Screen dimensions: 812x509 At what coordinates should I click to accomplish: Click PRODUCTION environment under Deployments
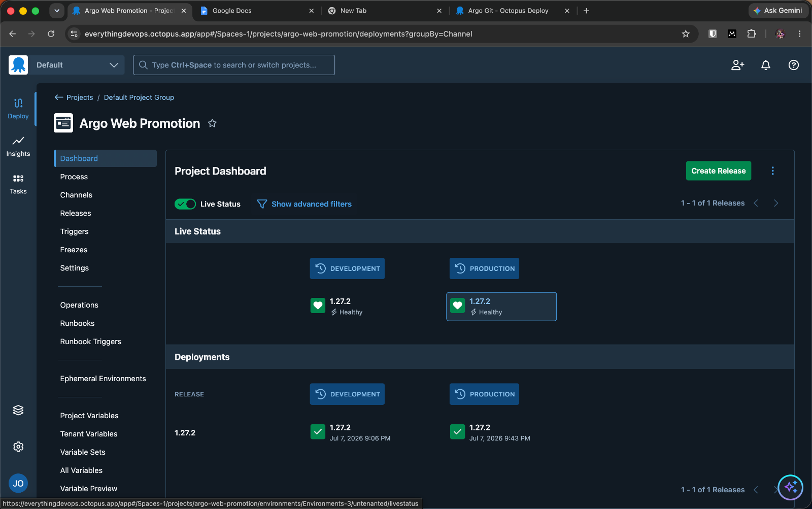[484, 394]
